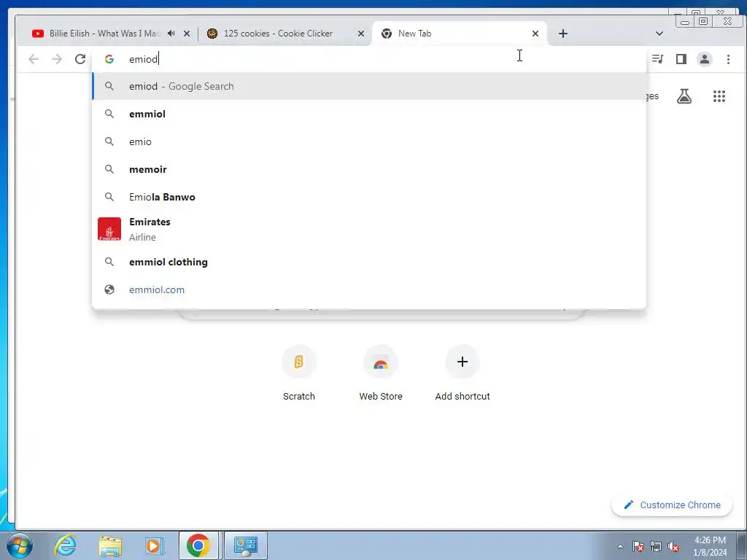
Task: Open the profile avatar menu
Action: (x=705, y=59)
